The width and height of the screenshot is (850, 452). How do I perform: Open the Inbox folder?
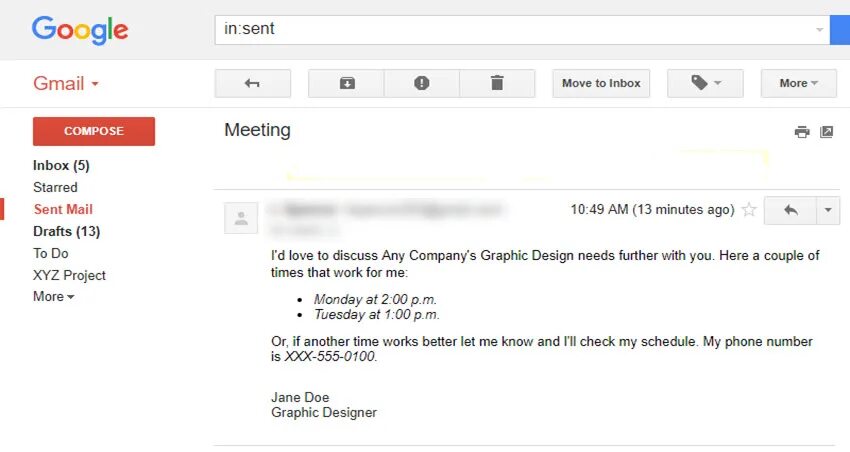click(x=61, y=165)
